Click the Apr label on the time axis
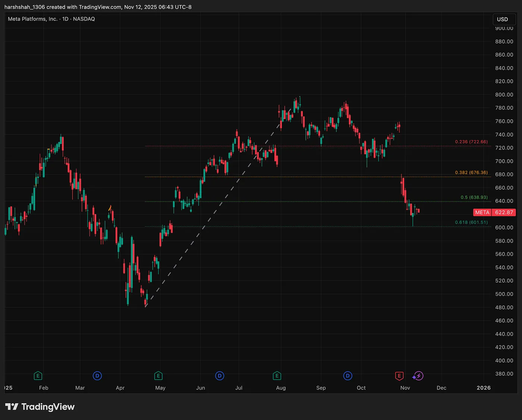This screenshot has height=420, width=522. point(120,388)
